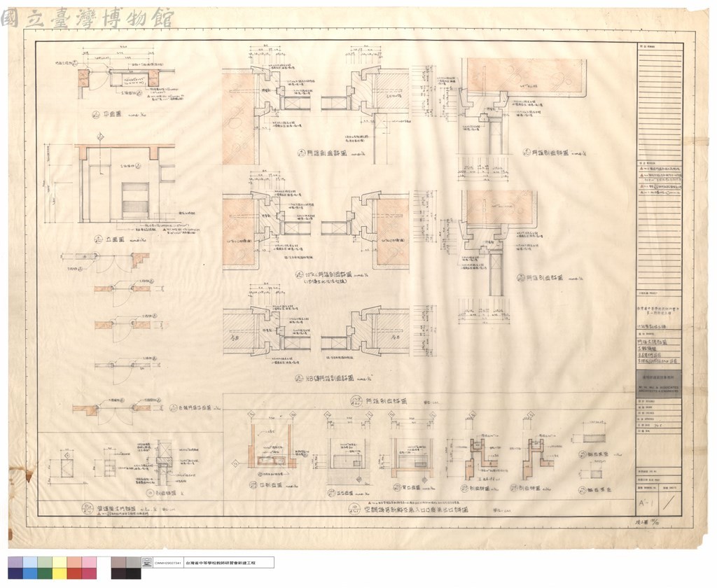Click the diagonal slash box beside A-1
The width and height of the screenshot is (717, 588).
[670, 503]
